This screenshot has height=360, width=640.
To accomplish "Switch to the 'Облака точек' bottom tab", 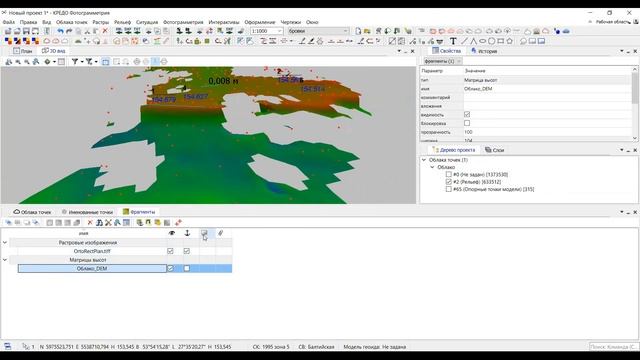I will click(x=32, y=212).
